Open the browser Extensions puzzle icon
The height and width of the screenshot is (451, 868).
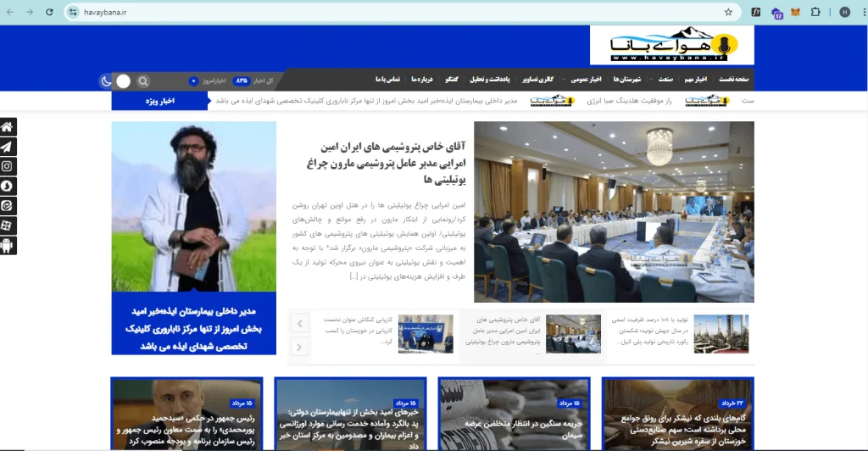(x=815, y=12)
